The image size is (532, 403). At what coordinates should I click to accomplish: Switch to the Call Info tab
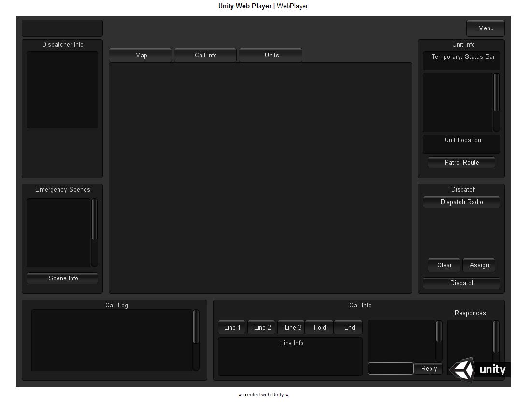tap(205, 56)
